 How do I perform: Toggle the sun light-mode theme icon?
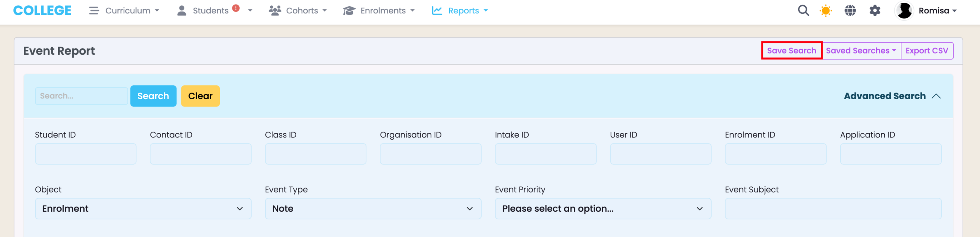pyautogui.click(x=826, y=11)
